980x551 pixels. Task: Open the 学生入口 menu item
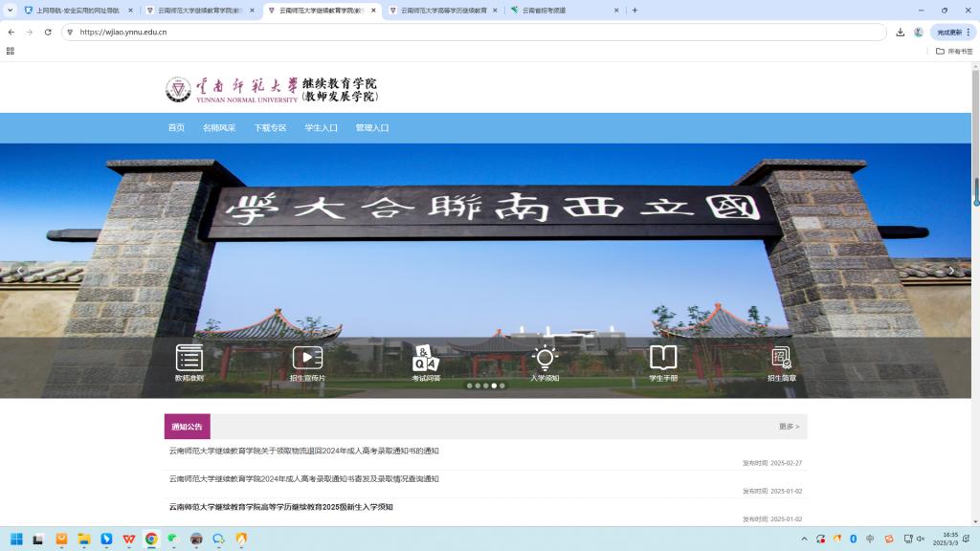[x=321, y=128]
